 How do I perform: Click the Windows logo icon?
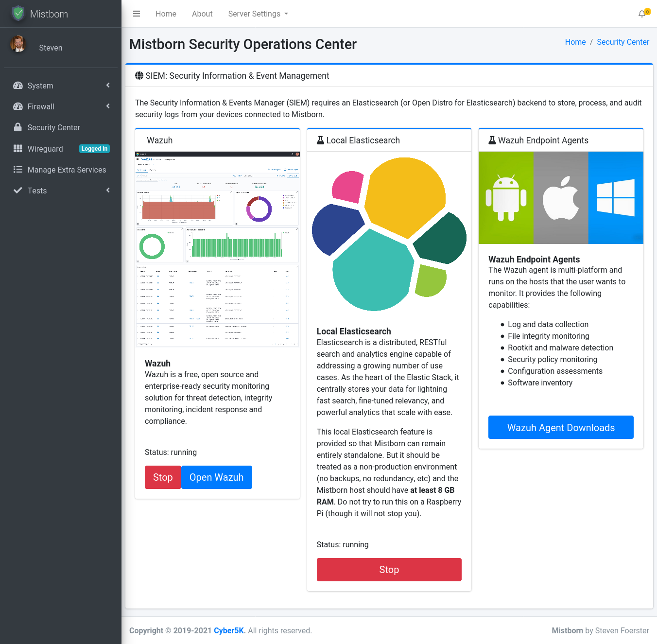(616, 198)
